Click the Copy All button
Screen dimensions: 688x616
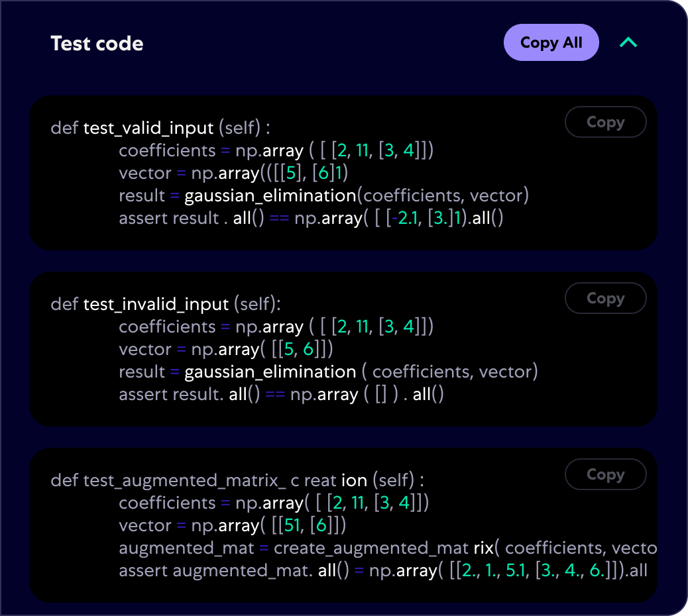[x=551, y=43]
